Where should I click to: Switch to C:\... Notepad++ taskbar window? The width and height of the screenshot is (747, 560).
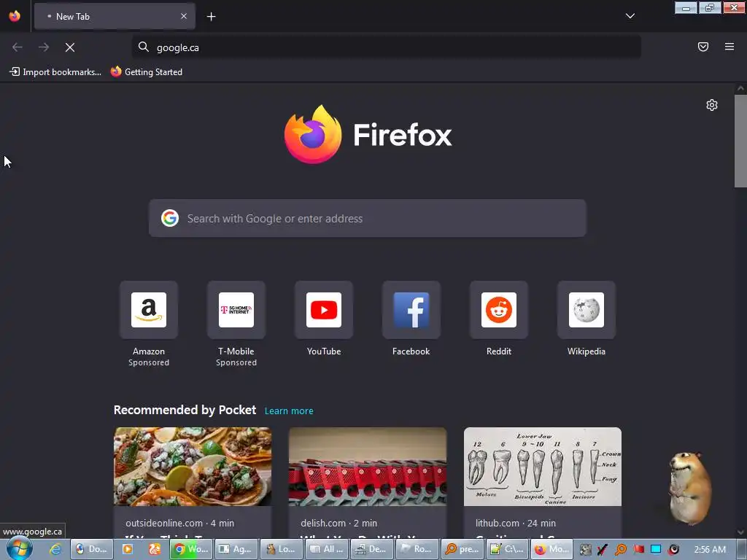click(x=508, y=549)
